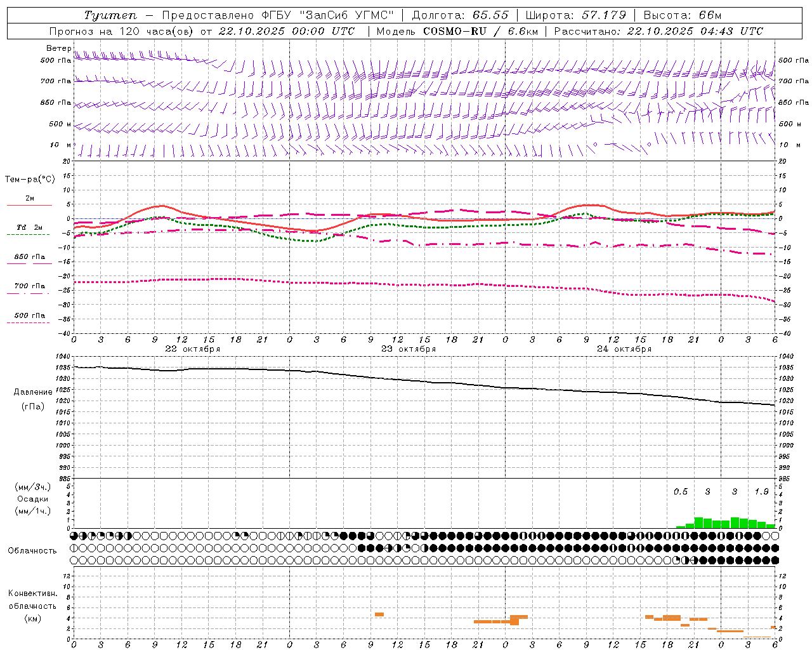The image size is (812, 650).
Task: Click the "Td 2м" dew point legend entry
Action: (30, 227)
